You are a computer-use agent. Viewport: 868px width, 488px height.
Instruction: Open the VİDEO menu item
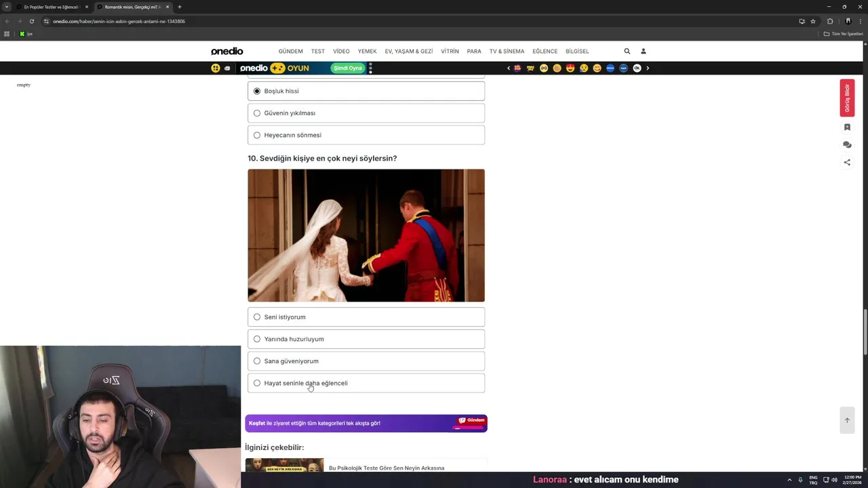click(341, 52)
